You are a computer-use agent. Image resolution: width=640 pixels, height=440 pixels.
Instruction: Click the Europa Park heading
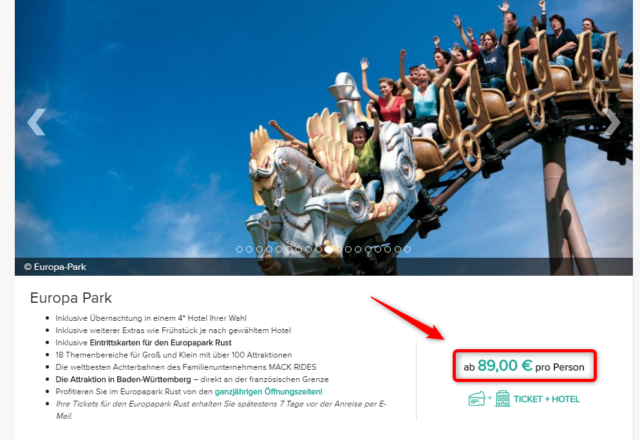(71, 298)
